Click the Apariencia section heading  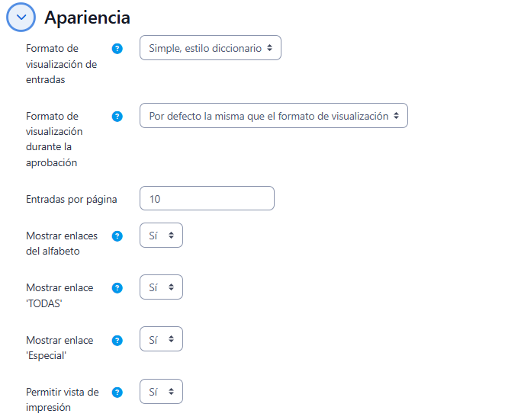87,18
